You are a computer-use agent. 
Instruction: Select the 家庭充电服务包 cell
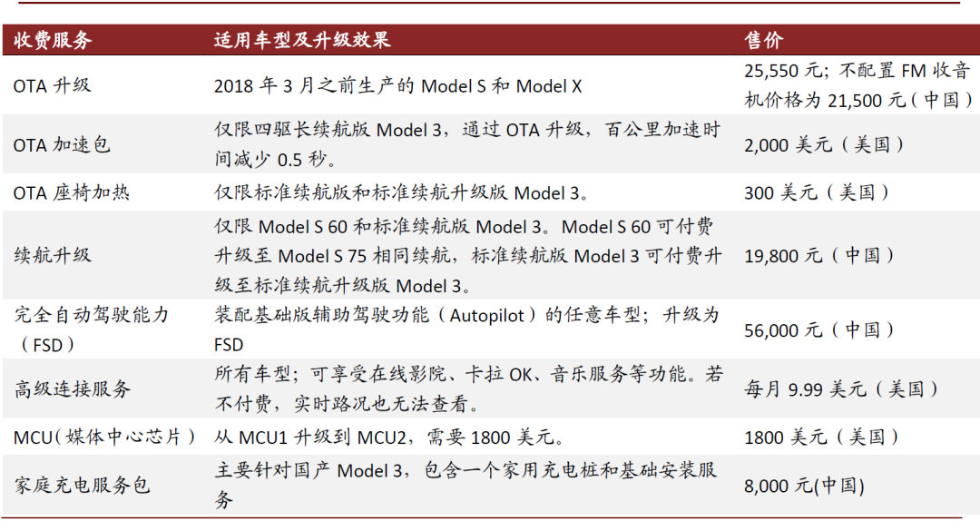click(x=82, y=485)
